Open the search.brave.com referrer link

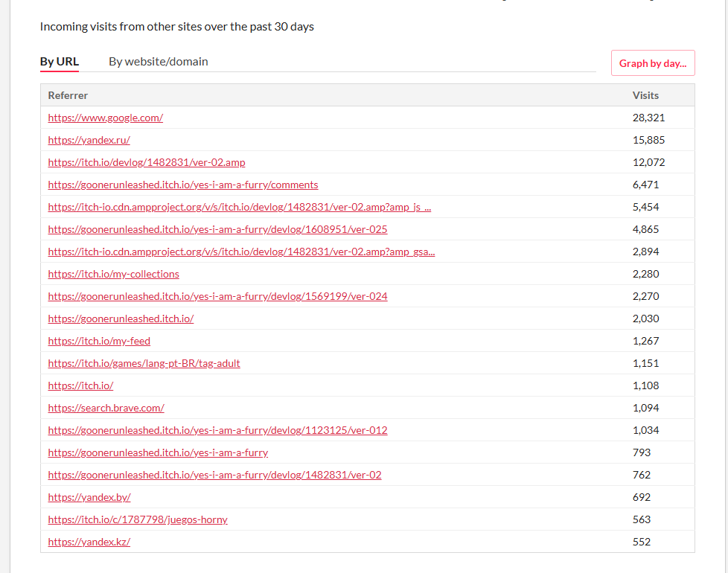(106, 408)
